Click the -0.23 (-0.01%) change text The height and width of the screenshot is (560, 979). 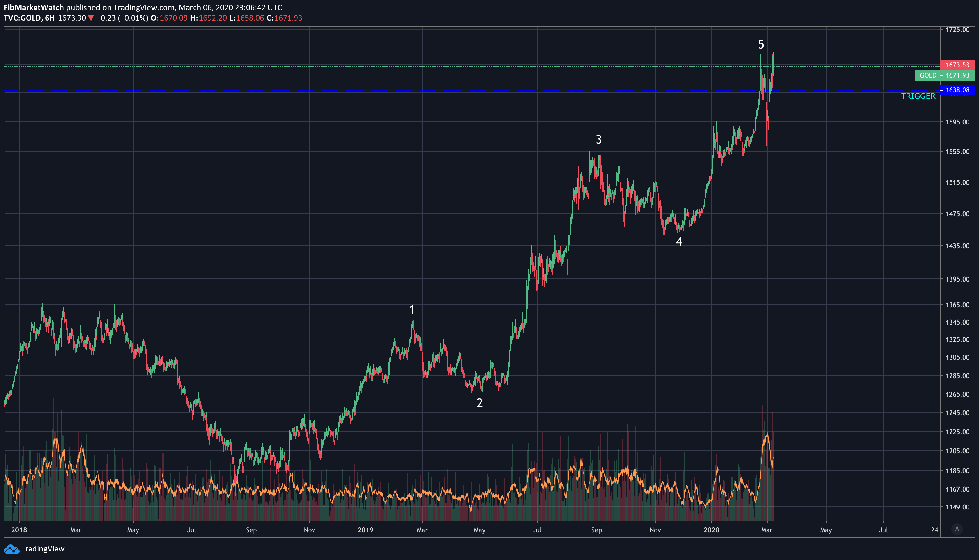click(x=122, y=18)
